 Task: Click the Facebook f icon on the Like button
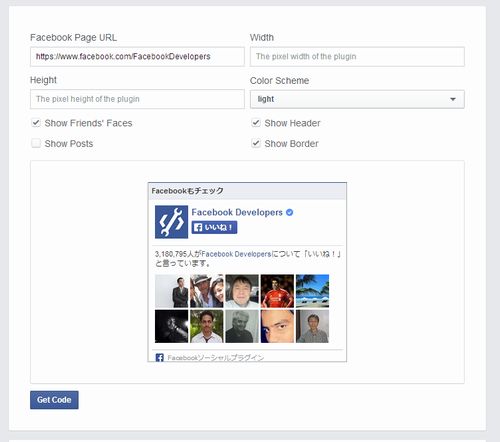(x=198, y=227)
